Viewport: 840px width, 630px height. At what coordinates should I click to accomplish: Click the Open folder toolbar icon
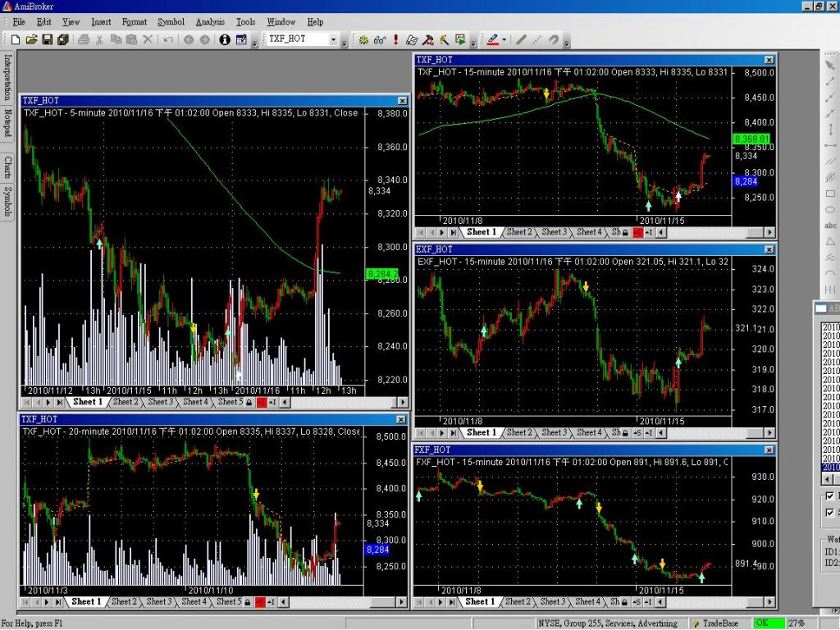point(31,39)
